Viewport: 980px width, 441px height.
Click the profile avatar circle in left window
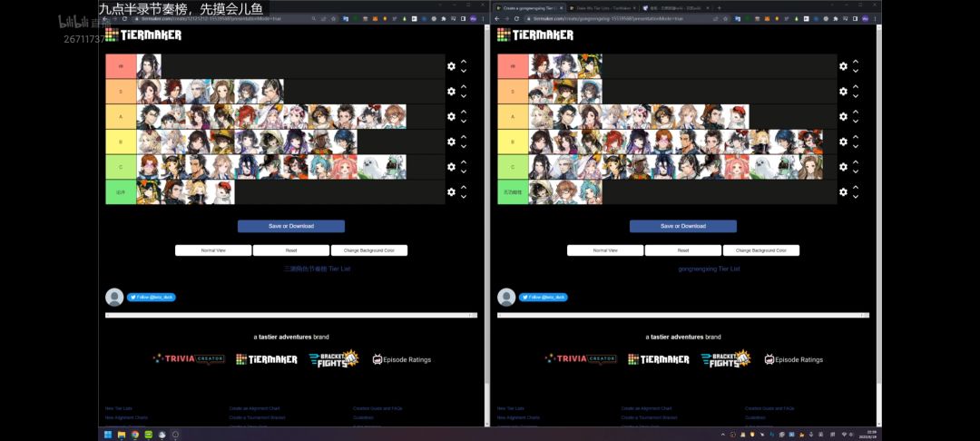click(x=114, y=298)
